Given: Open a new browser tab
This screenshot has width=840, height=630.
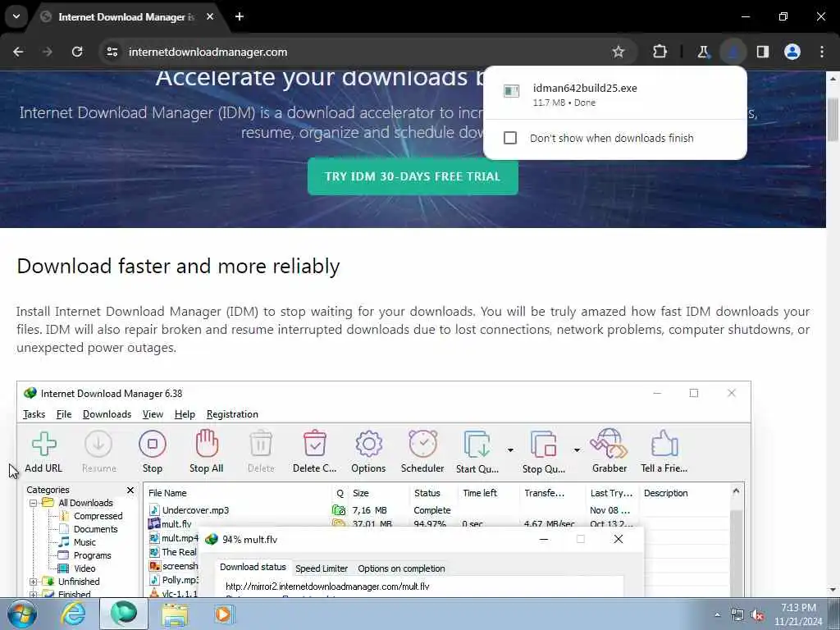Looking at the screenshot, I should click(x=240, y=16).
